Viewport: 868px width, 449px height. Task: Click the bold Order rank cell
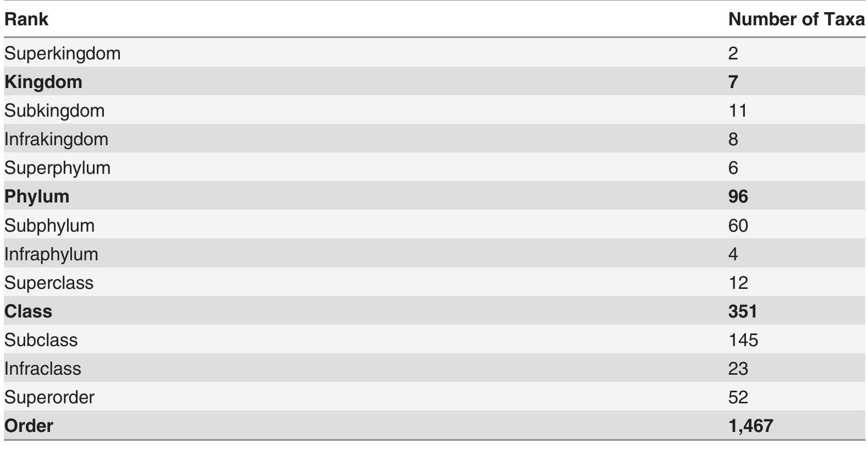tap(29, 426)
